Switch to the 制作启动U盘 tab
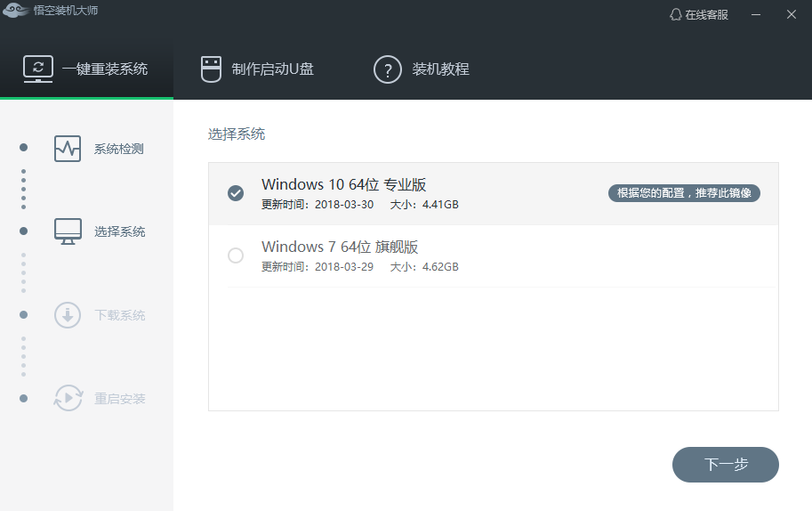Image resolution: width=812 pixels, height=511 pixels. coord(257,69)
